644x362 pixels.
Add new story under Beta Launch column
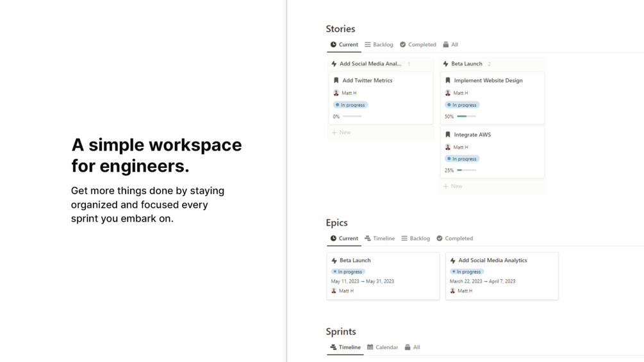[x=452, y=186]
